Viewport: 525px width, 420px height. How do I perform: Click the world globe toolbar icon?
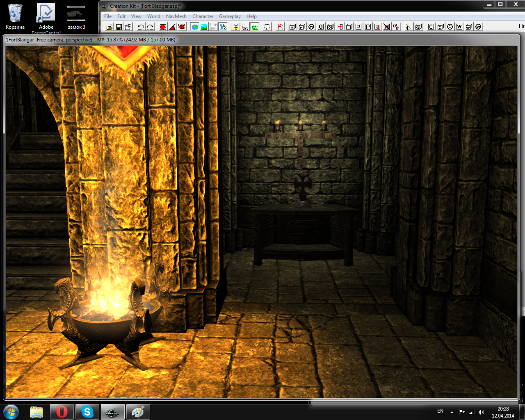click(x=195, y=27)
